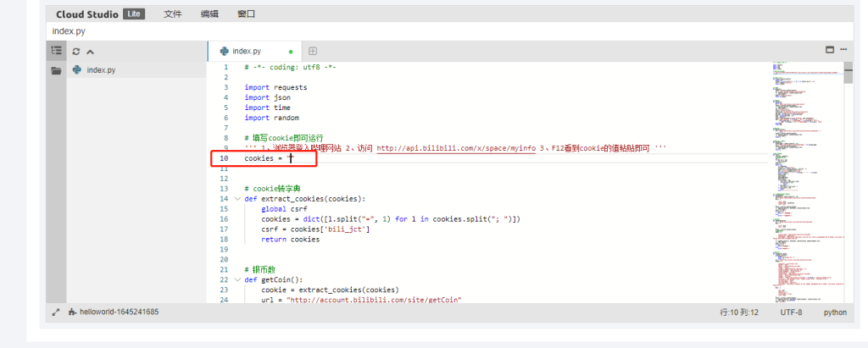Click into the cookies assignment on line 10
The height and width of the screenshot is (348, 868).
point(270,158)
